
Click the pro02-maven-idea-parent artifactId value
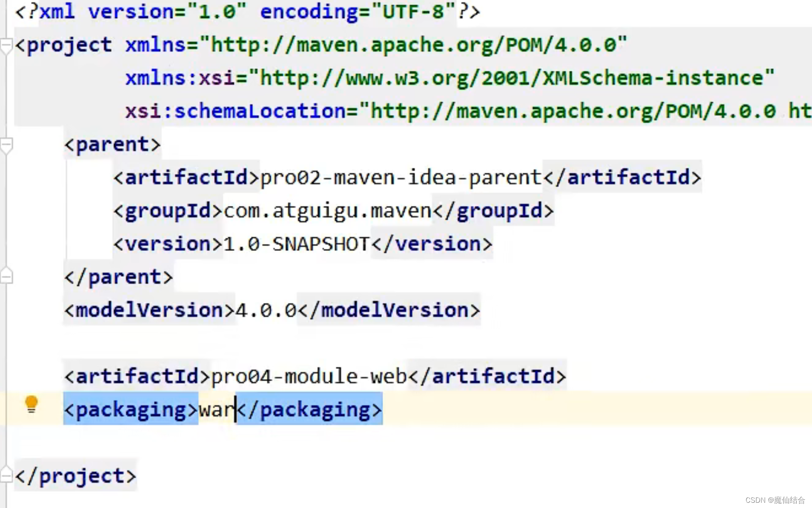point(401,178)
